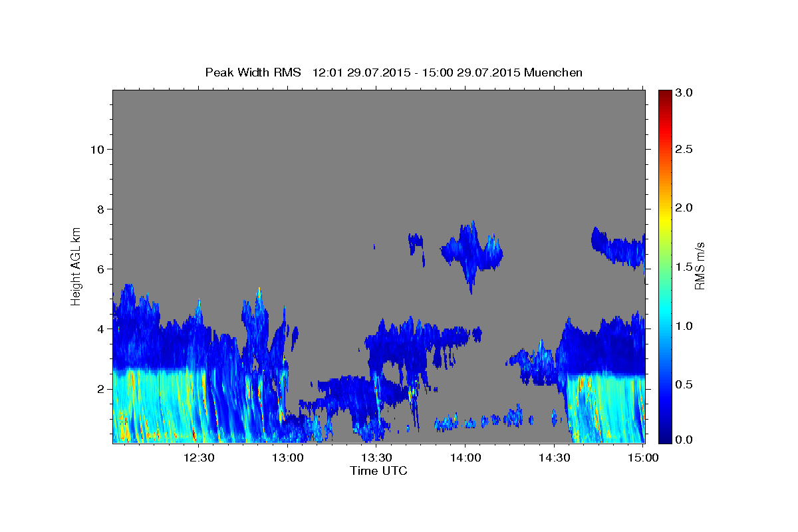Click the cyan precipitation region below 2 km at 12:15
The width and height of the screenshot is (798, 532).
tap(160, 406)
